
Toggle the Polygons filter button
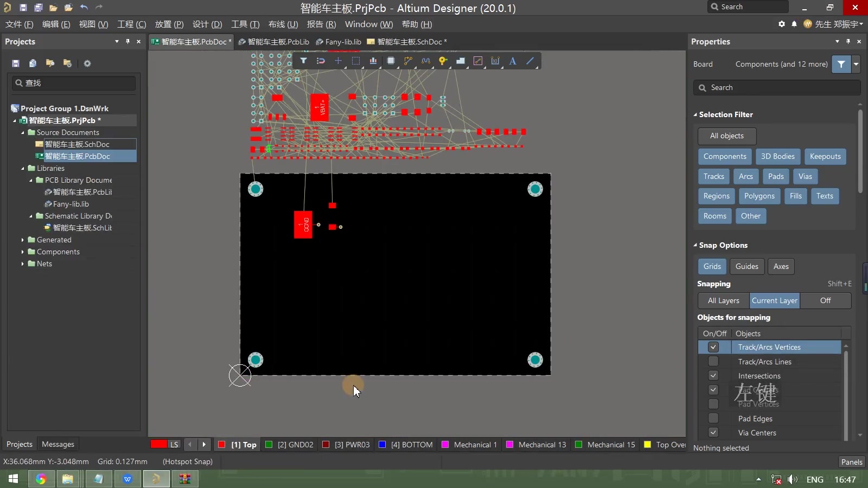759,196
